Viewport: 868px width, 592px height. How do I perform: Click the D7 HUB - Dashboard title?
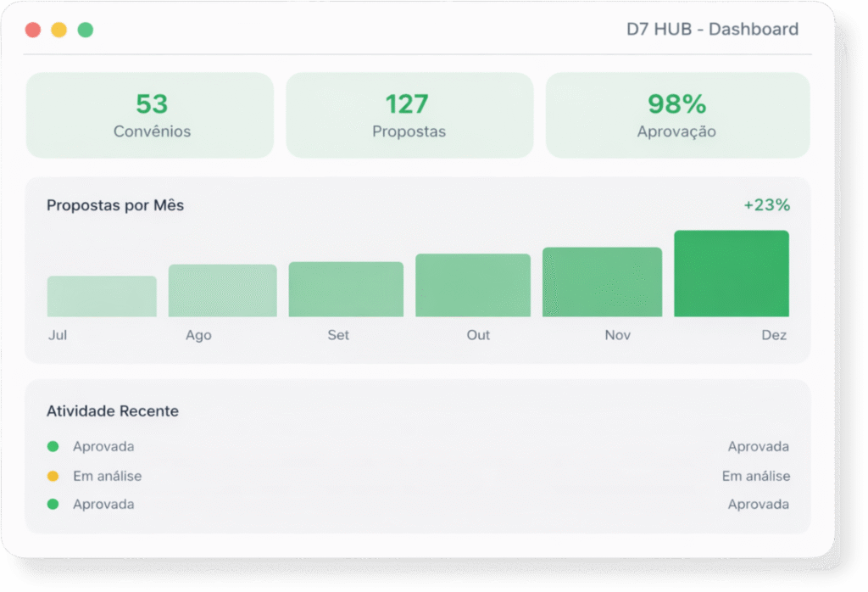(x=712, y=30)
